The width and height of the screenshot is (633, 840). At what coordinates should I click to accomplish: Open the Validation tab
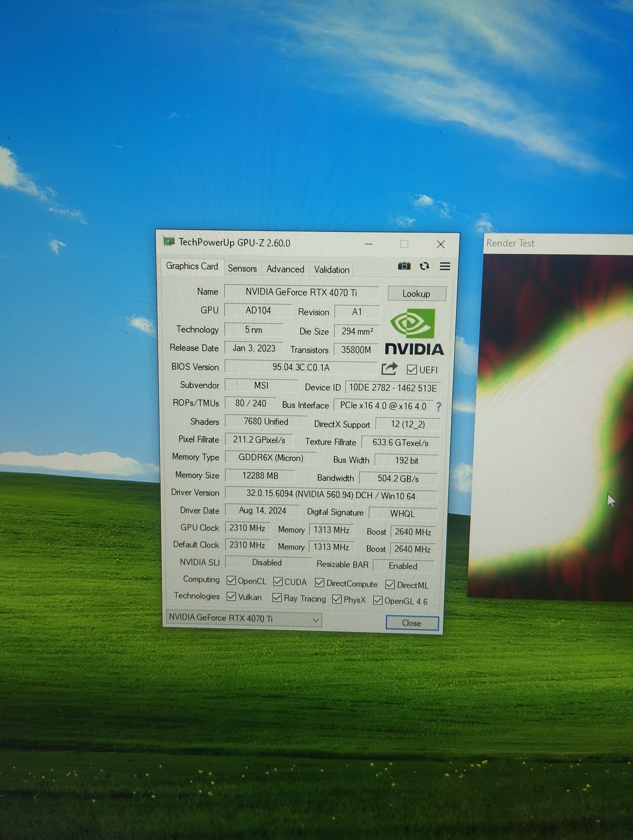[331, 270]
